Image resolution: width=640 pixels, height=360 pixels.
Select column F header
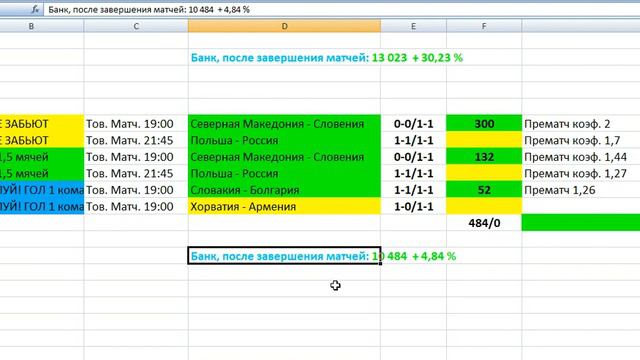tap(484, 26)
